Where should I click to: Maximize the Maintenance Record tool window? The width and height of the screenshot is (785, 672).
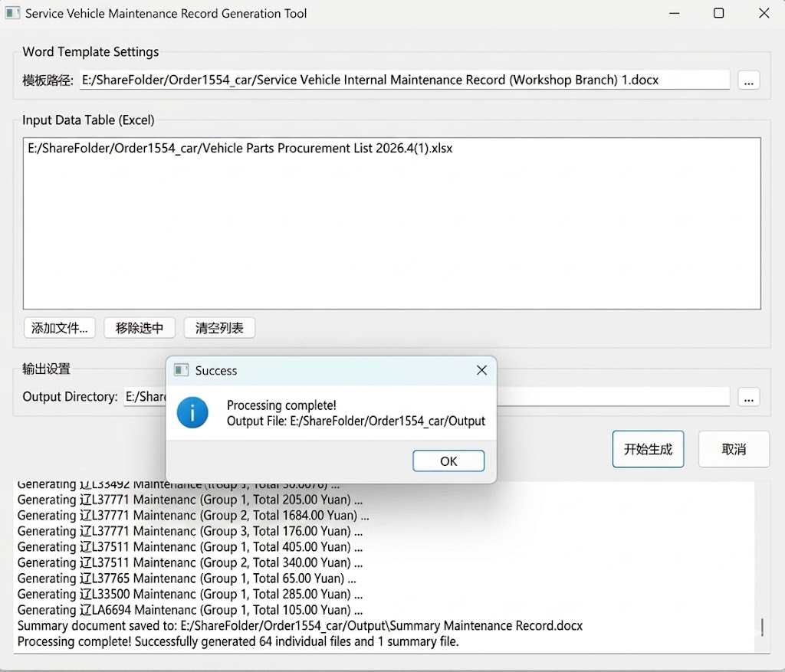pyautogui.click(x=718, y=13)
